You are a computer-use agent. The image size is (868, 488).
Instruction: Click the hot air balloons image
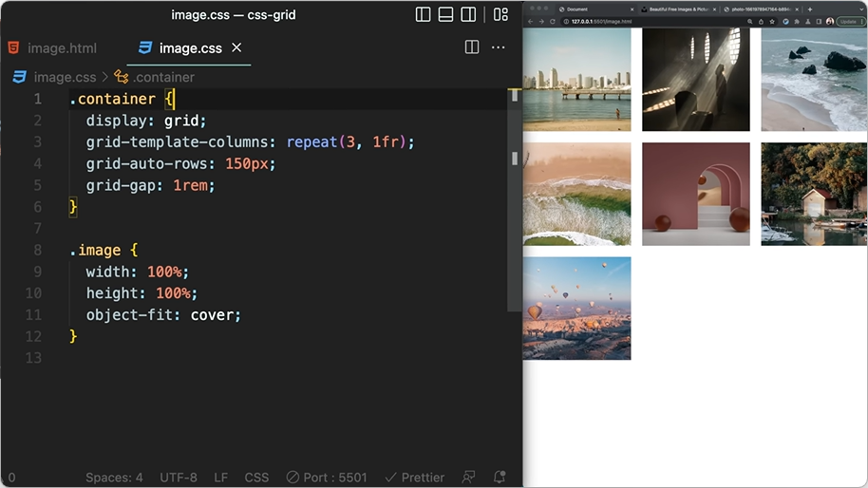tap(576, 309)
